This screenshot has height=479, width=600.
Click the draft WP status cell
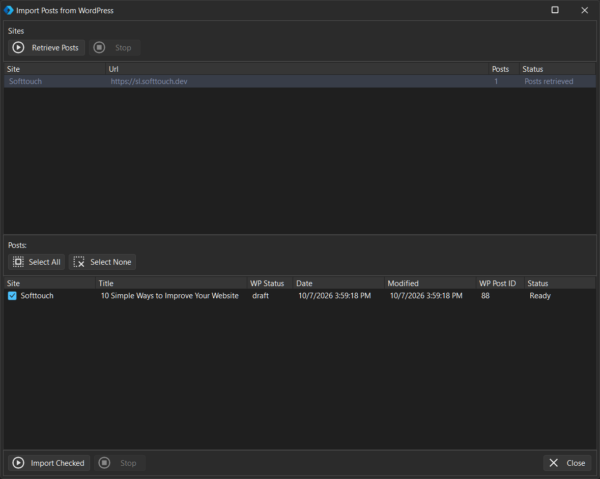(260, 296)
